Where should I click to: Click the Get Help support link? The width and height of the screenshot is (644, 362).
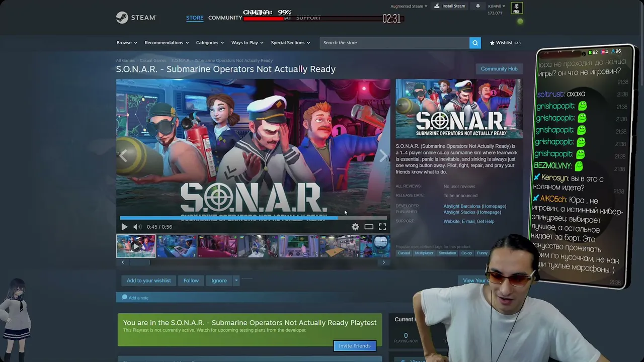click(x=486, y=221)
